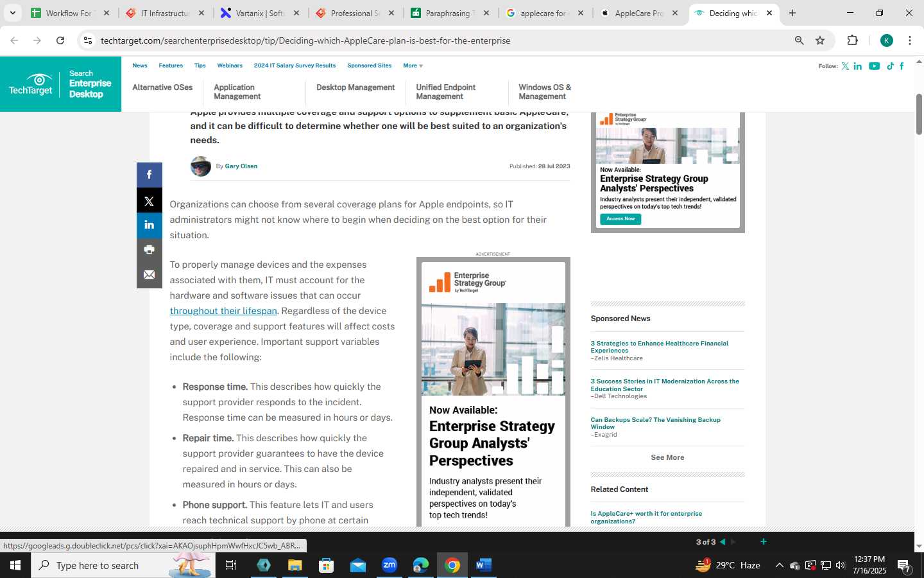Open Unified Endpoint Management topic
This screenshot has height=578, width=924.
click(x=446, y=92)
